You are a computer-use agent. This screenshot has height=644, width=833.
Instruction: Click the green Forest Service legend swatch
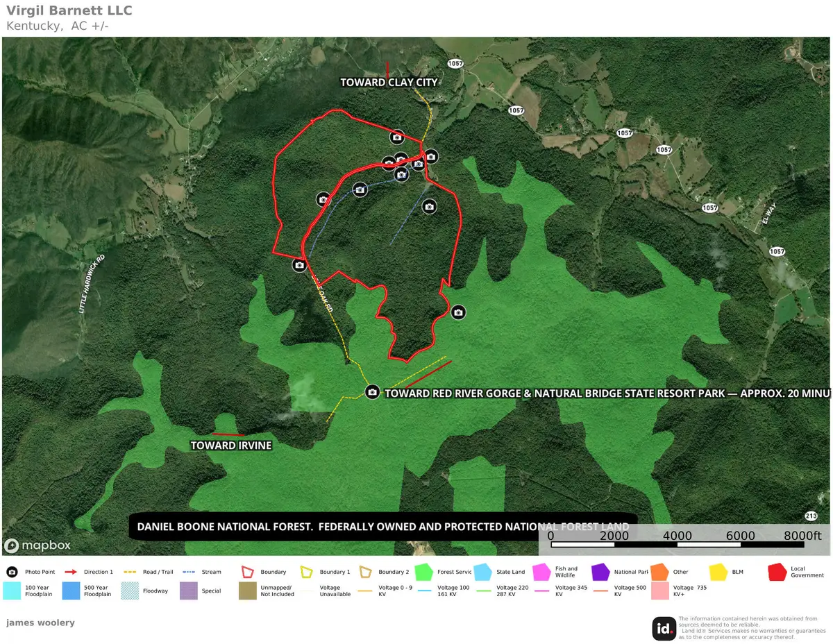(423, 573)
